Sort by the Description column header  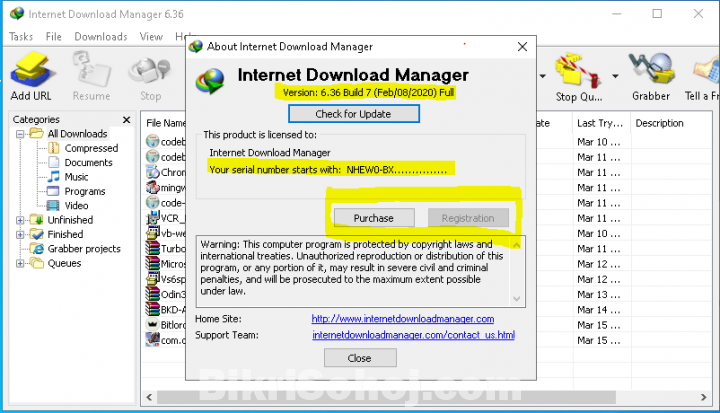(x=659, y=123)
